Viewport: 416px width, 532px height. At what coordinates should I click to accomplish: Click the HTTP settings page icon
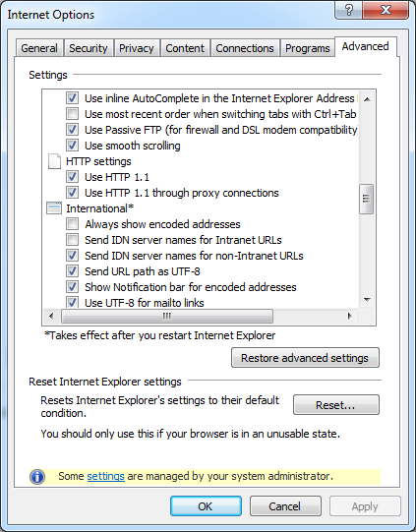point(54,161)
